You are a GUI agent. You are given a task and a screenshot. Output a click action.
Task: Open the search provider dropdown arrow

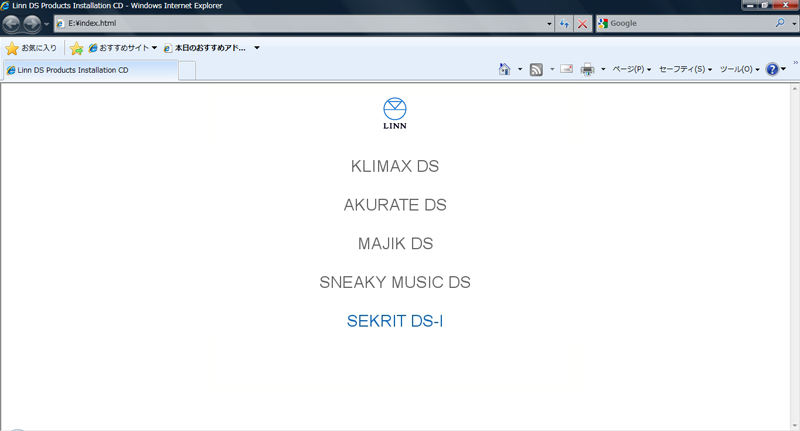794,23
